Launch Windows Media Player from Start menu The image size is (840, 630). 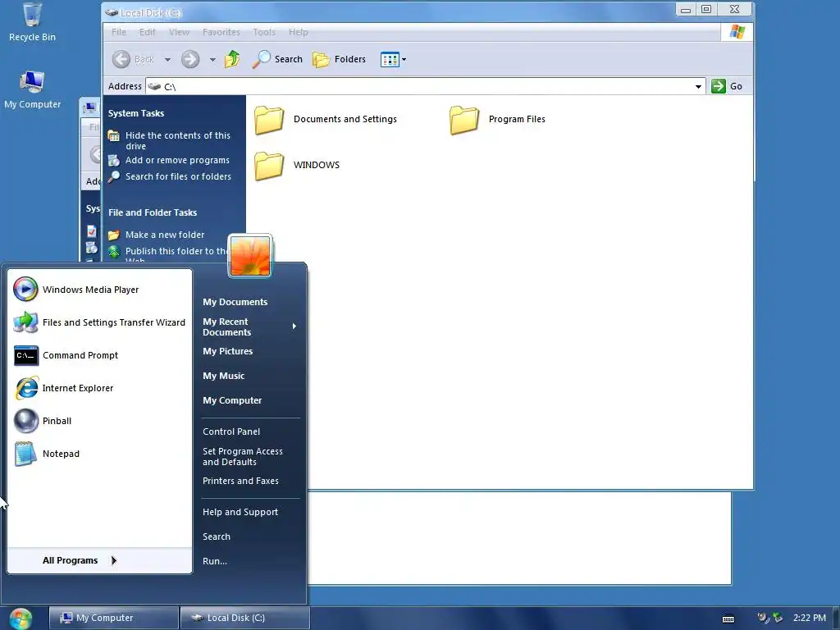click(99, 290)
